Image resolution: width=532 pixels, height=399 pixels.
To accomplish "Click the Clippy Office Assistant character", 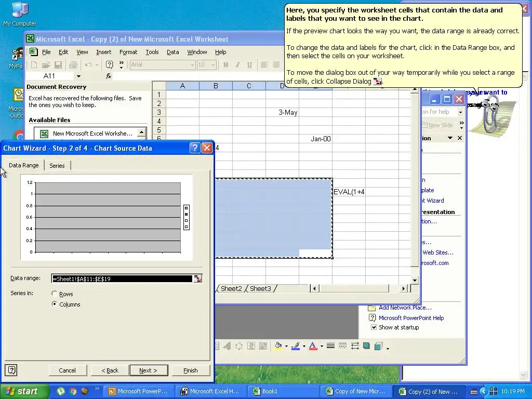I will click(x=491, y=114).
